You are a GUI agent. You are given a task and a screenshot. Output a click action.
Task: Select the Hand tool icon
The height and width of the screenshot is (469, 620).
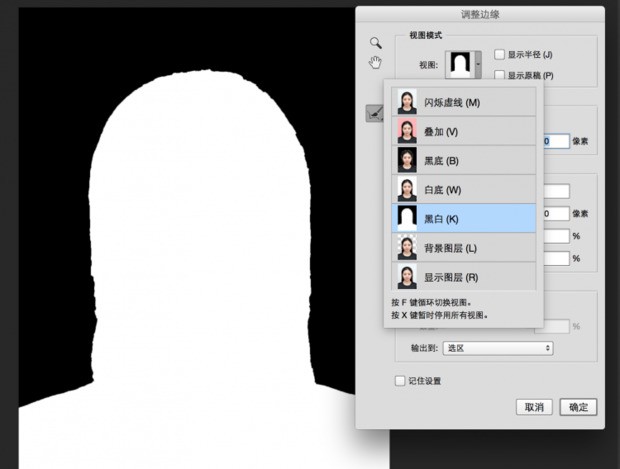click(x=376, y=63)
